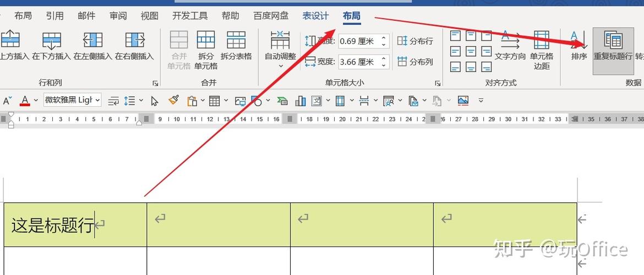Click line spacing icon in quick toolbar
This screenshot has height=275, width=644.
[130, 100]
